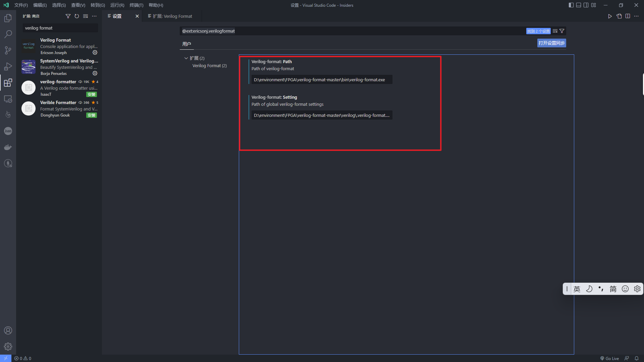The width and height of the screenshot is (644, 362).
Task: Open the Docker extension view
Action: [8, 147]
